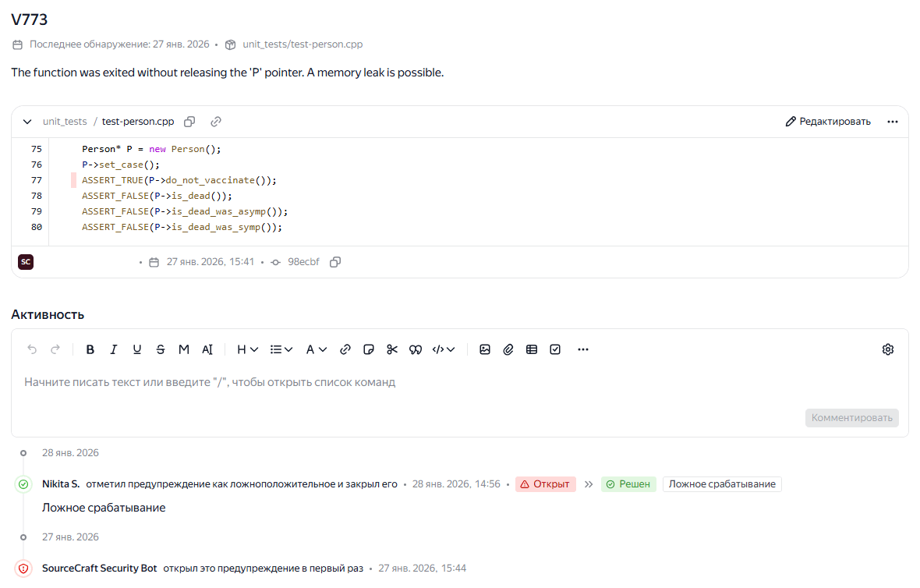Viewport: 920px width, 588px height.
Task: Open the heading level dropdown
Action: [x=247, y=349]
